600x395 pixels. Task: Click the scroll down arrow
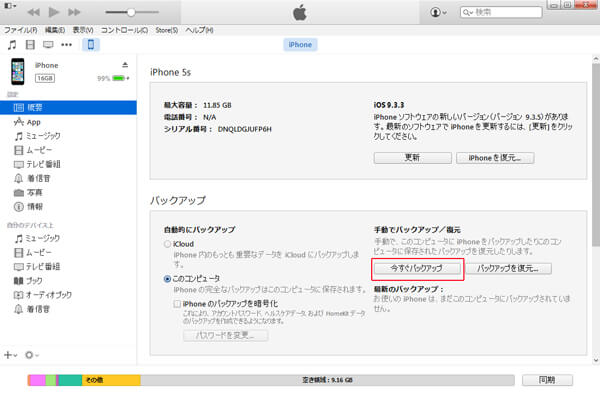(595, 360)
